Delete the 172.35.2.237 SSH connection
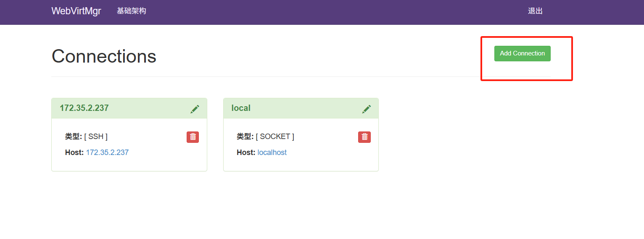The height and width of the screenshot is (239, 644). [193, 137]
